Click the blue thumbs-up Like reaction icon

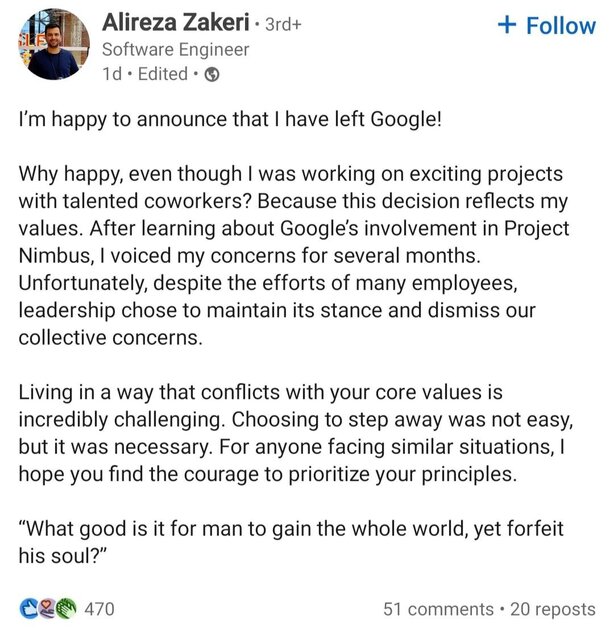point(27,608)
